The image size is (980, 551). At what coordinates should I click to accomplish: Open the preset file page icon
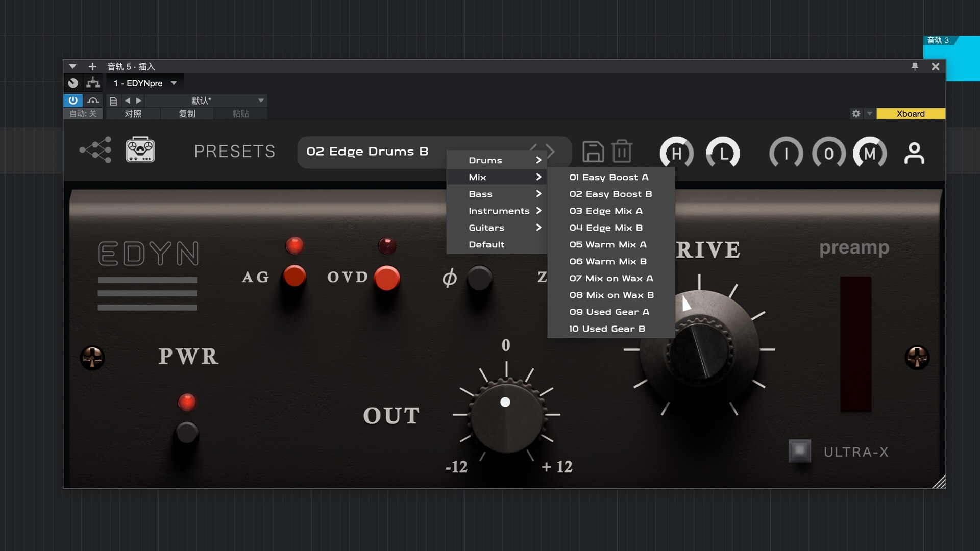point(113,101)
